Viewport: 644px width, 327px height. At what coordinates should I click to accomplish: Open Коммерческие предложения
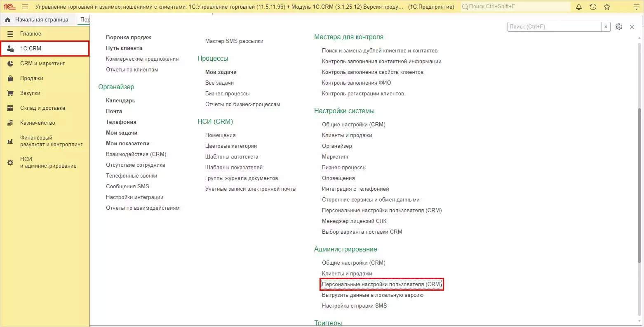coord(142,59)
